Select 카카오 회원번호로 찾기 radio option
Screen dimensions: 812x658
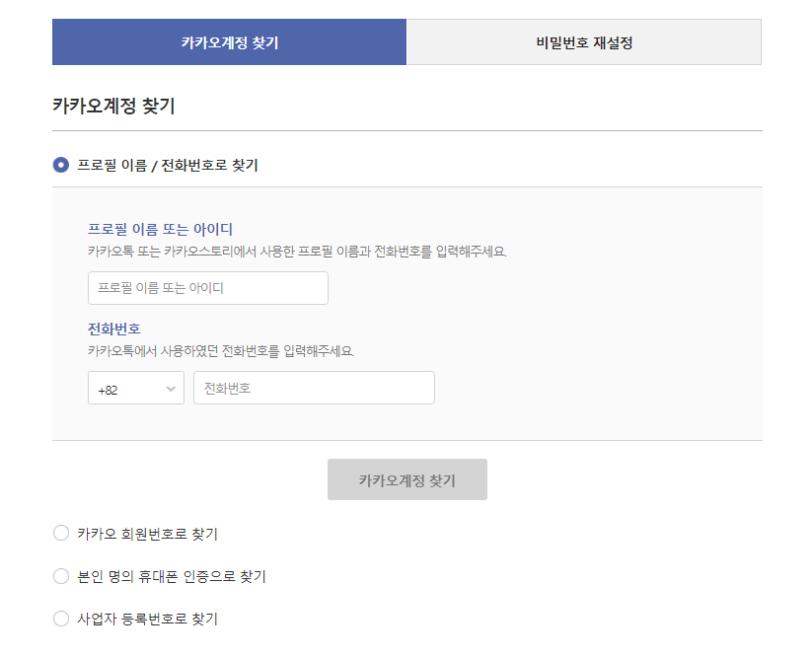pos(61,534)
